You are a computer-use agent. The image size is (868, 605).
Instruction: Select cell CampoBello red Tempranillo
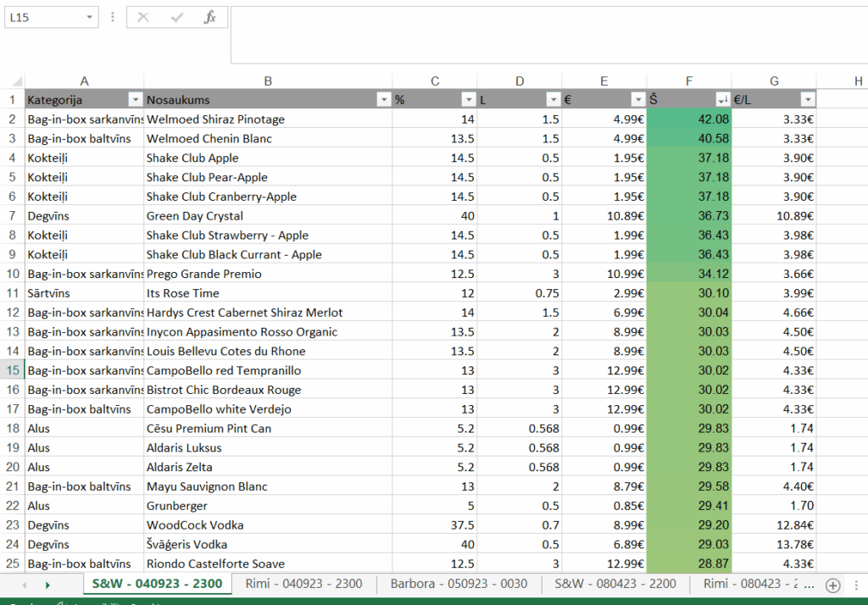pyautogui.click(x=268, y=370)
